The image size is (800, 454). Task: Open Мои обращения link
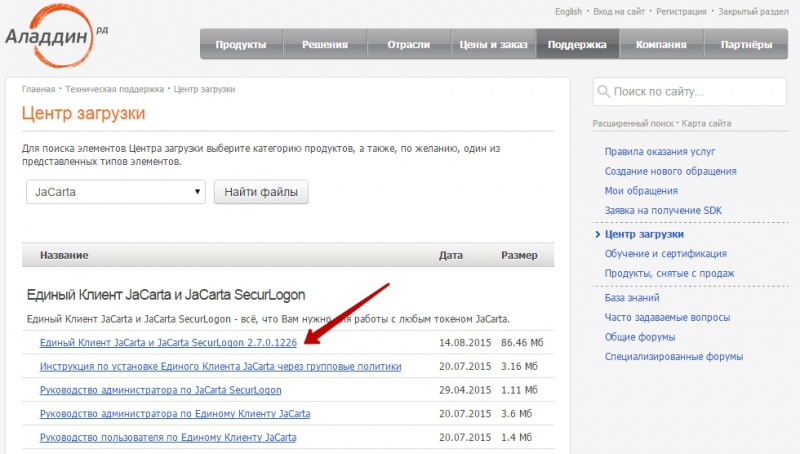[x=641, y=191]
